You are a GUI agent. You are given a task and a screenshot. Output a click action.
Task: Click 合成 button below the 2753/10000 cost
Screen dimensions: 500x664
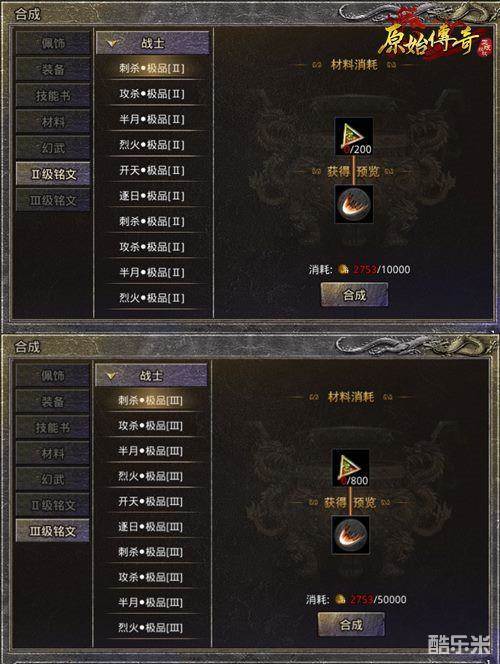(354, 294)
